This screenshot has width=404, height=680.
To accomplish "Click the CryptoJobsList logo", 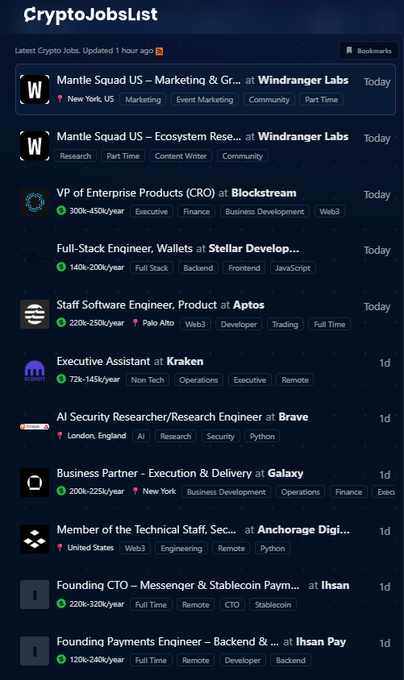I will coord(91,15).
